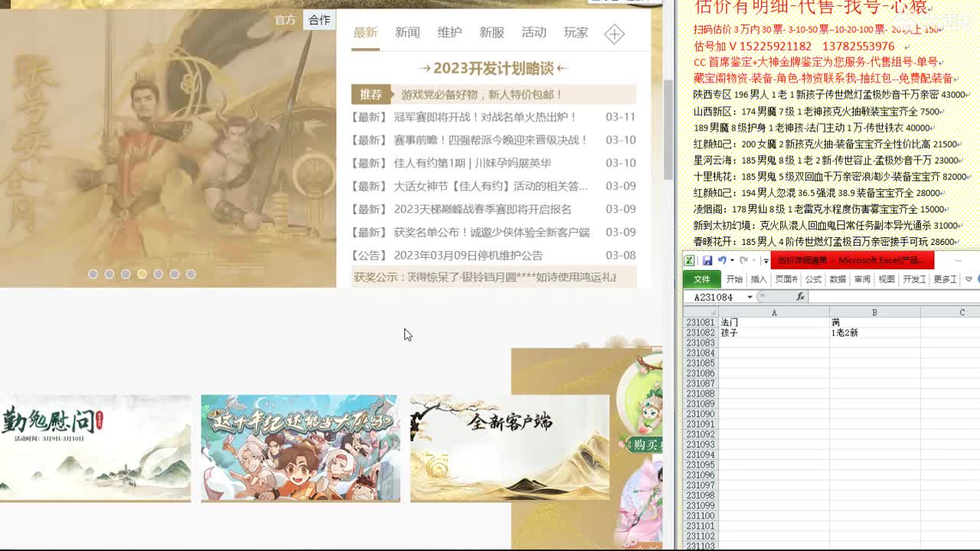Select the first carousel dot under the banner
980x551 pixels.
93,274
